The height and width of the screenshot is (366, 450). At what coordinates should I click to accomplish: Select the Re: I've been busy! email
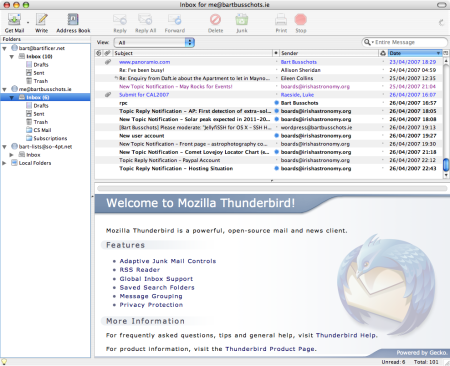point(142,70)
